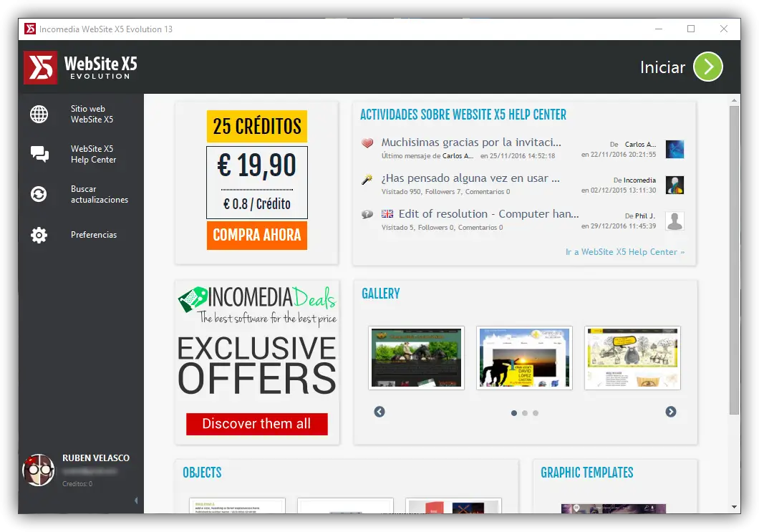Screen dimensions: 759x532
Task: Click the Creditos: 0 text
Action: (77, 483)
